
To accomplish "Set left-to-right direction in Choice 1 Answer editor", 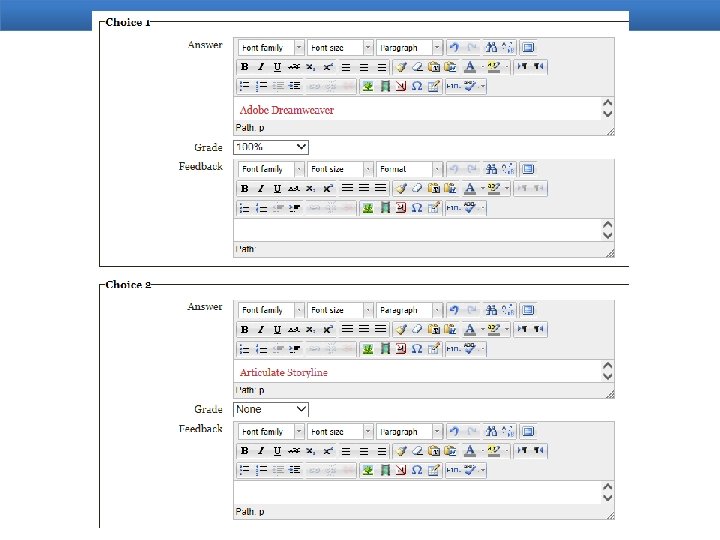I will pyautogui.click(x=522, y=67).
